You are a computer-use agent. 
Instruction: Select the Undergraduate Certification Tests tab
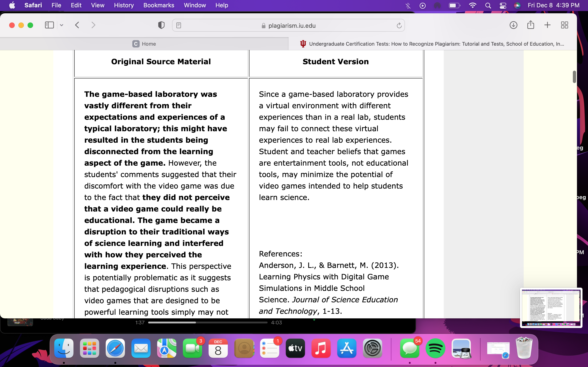433,44
